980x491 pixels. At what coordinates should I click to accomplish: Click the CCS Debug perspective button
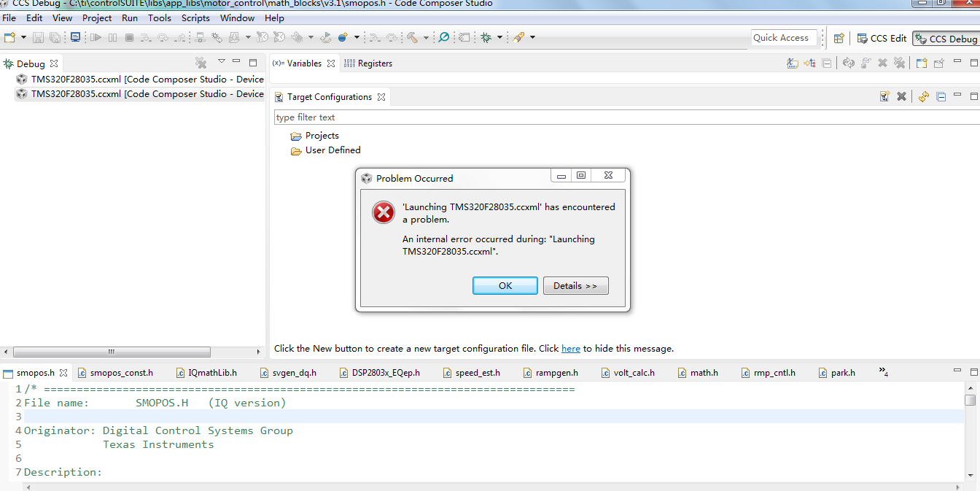(945, 39)
